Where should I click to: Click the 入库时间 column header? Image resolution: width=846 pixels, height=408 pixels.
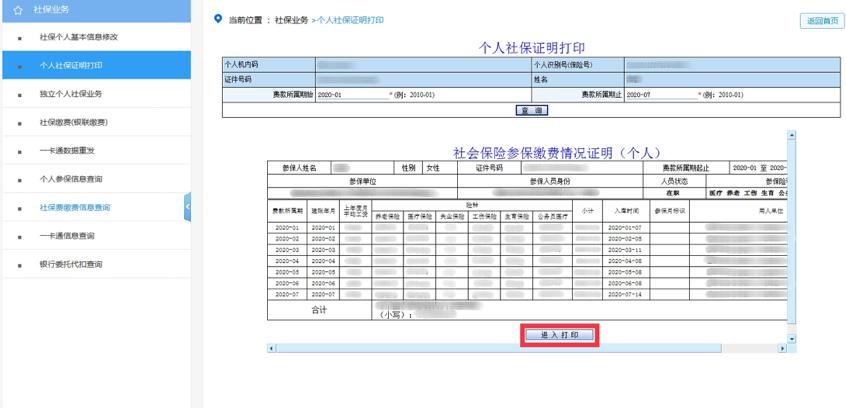tap(625, 212)
